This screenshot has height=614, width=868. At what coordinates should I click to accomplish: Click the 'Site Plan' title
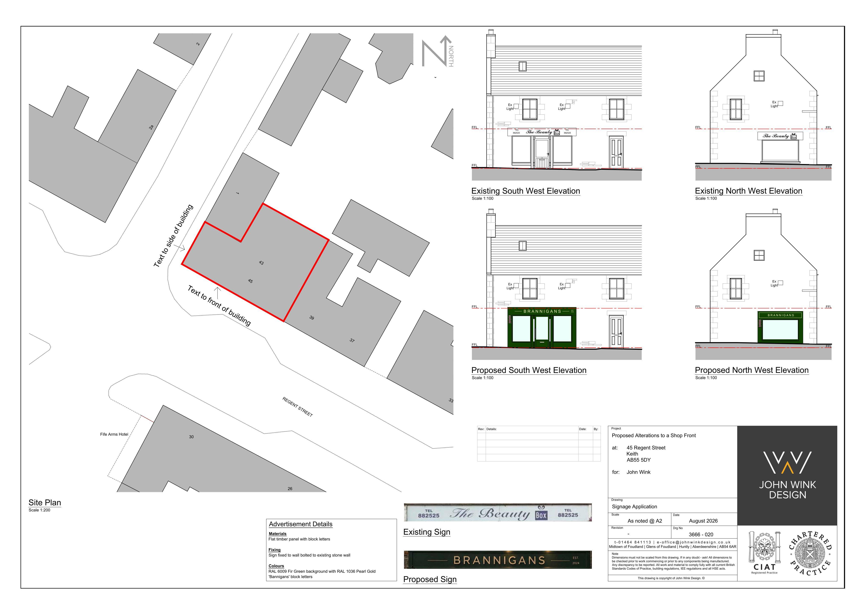[x=45, y=503]
